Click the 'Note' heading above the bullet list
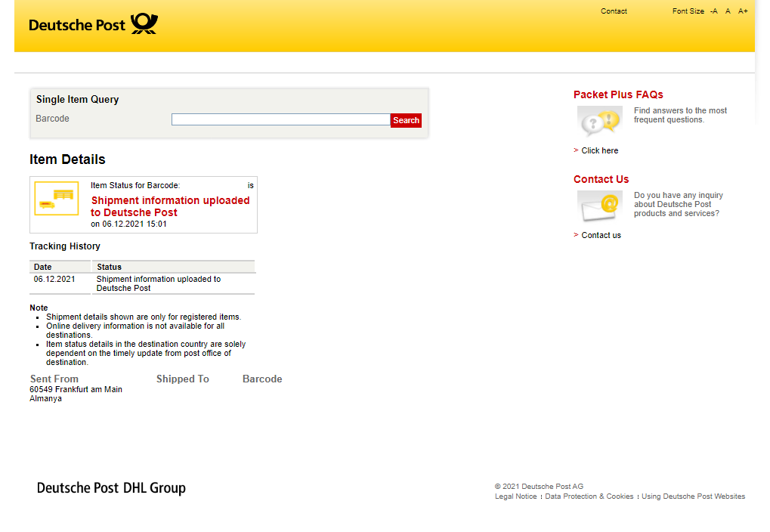This screenshot has height=532, width=770. (x=39, y=308)
